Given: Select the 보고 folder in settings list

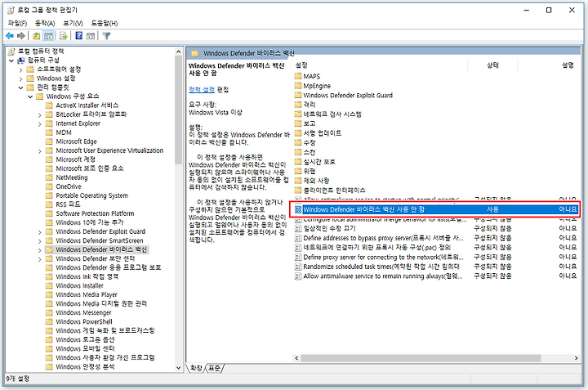Looking at the screenshot, I should [x=305, y=123].
